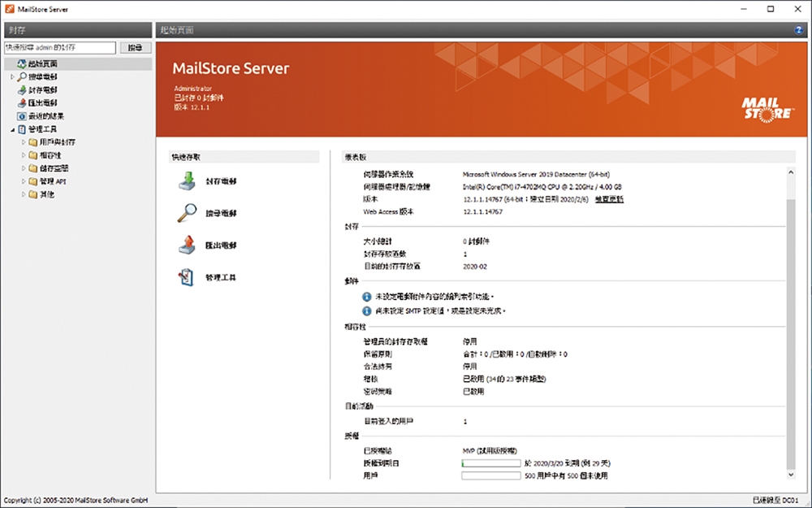This screenshot has width=812, height=508.
Task: Click the magnifier icon beside 搜尋電郵 in sidebar
Action: point(22,76)
